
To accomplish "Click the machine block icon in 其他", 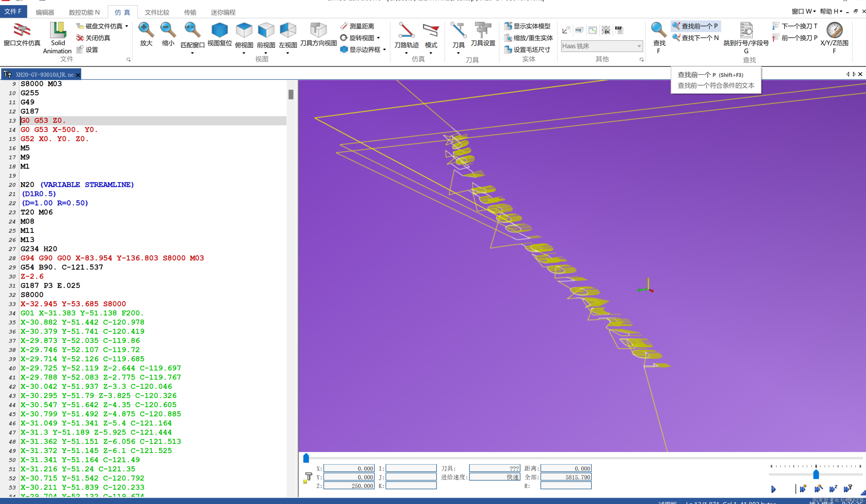I will (x=579, y=30).
